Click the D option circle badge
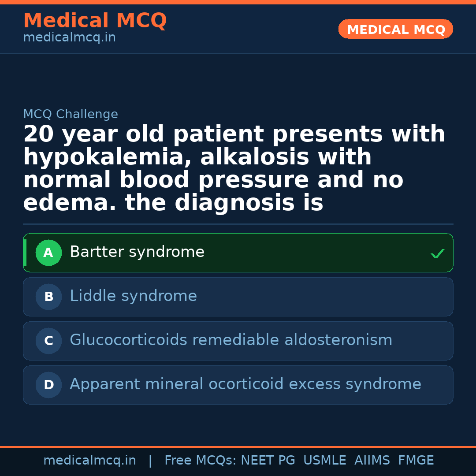The height and width of the screenshot is (476, 476). point(48,385)
